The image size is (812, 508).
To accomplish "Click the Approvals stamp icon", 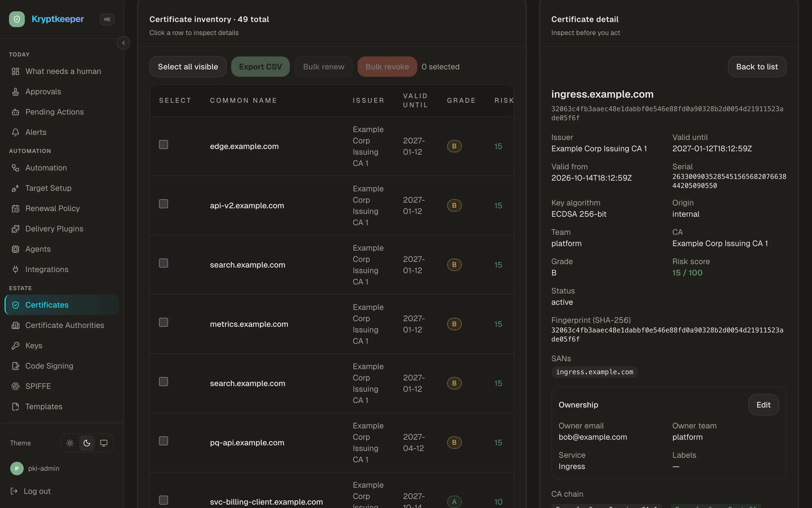I will tap(16, 92).
